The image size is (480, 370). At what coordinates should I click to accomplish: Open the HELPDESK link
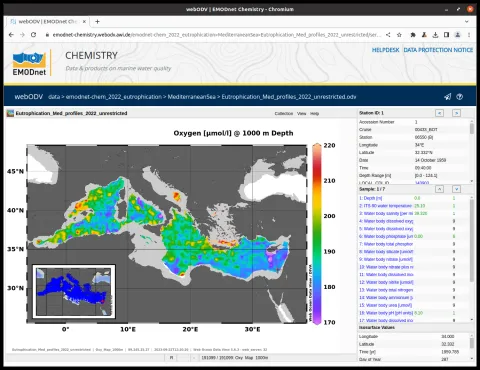[x=385, y=50]
